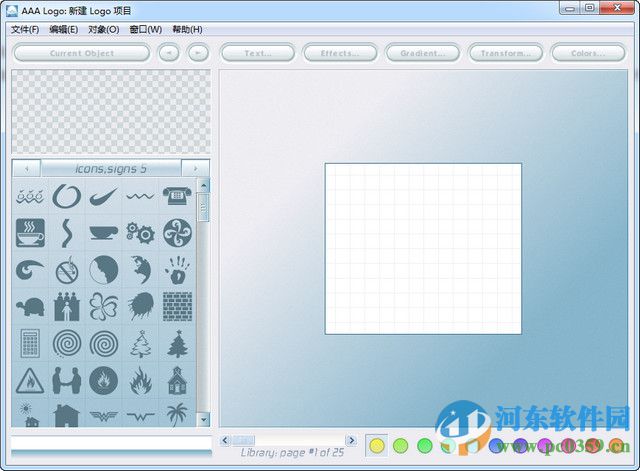This screenshot has width=640, height=471.
Task: Select the turtle icon
Action: coord(30,306)
